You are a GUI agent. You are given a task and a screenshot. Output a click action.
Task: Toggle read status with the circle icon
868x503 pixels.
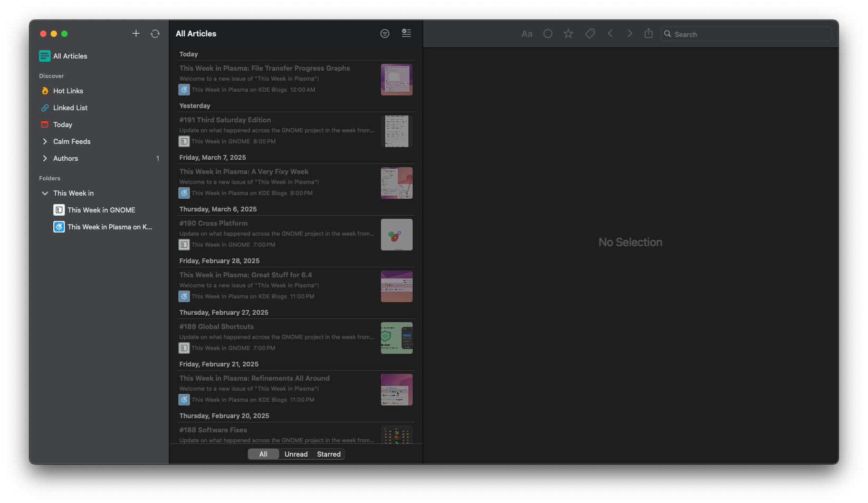[548, 34]
